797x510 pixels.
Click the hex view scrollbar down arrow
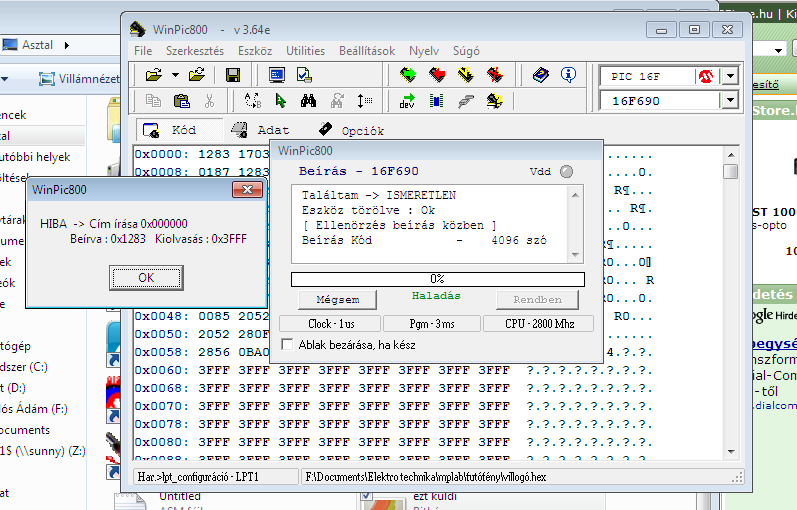point(730,452)
